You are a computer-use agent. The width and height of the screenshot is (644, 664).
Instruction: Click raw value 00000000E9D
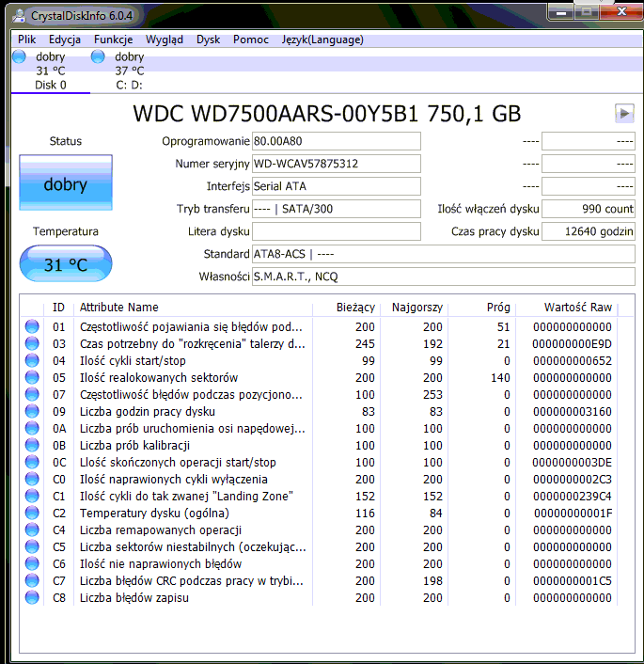[x=572, y=344]
